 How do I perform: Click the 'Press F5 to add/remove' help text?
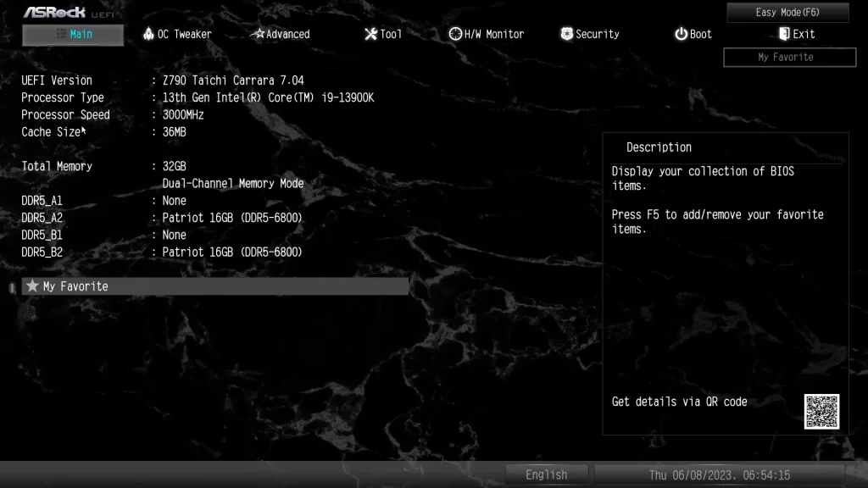coord(717,222)
